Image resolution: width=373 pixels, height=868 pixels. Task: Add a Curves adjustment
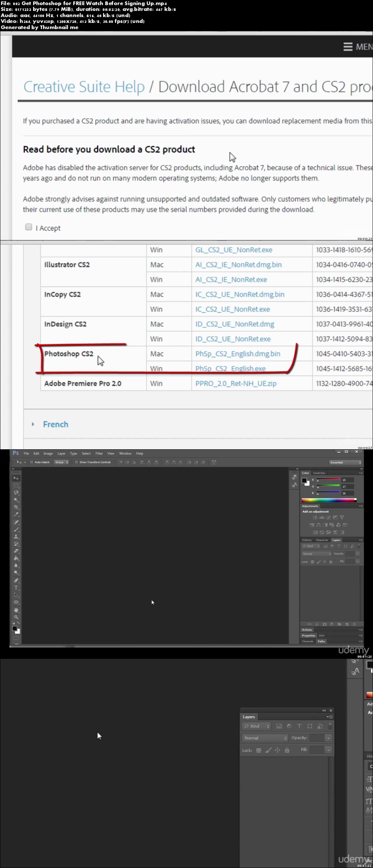(329, 517)
